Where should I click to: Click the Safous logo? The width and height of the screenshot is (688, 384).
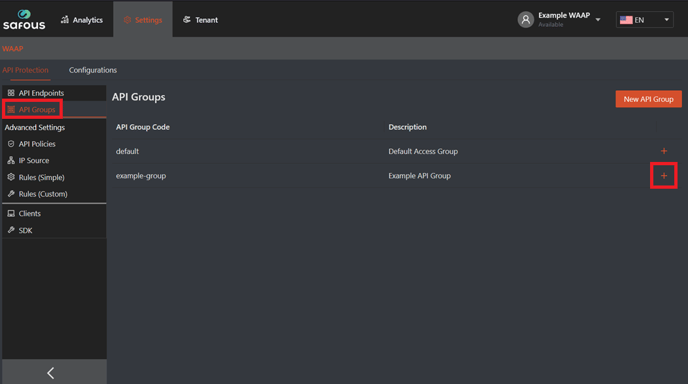24,20
